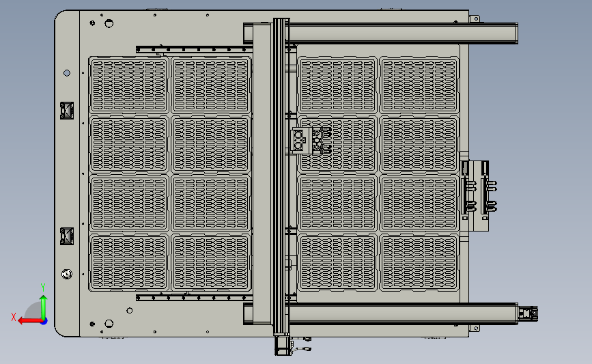Screen dimensions: 592x364
Task: Select the motor at the gantry's bottom end
Action: pyautogui.click(x=283, y=346)
